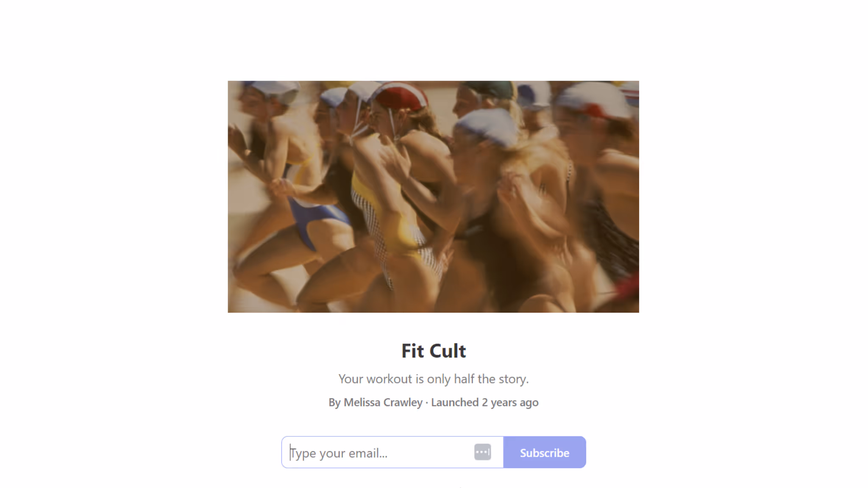Click the 'Fit Cult' title heading
Image resolution: width=868 pixels, height=488 pixels.
pyautogui.click(x=434, y=351)
